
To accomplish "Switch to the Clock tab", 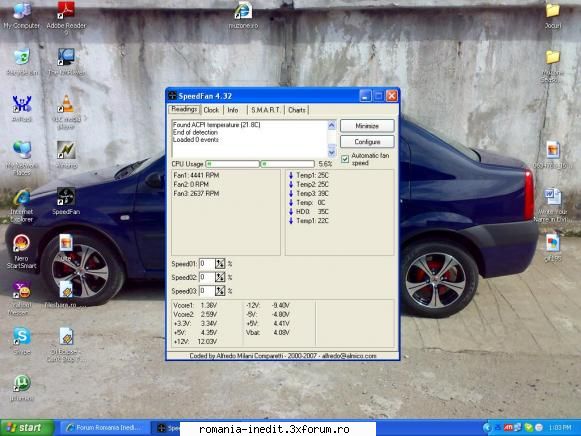I will (211, 110).
